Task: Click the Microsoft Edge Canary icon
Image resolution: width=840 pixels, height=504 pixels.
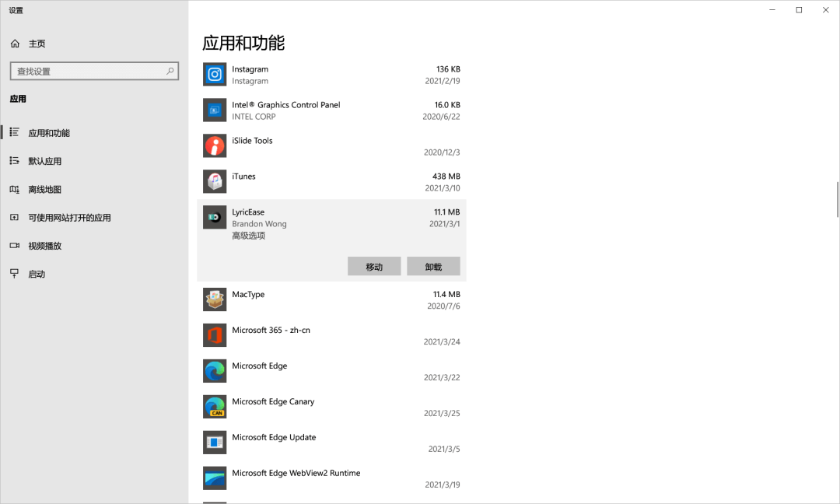Action: 215,407
